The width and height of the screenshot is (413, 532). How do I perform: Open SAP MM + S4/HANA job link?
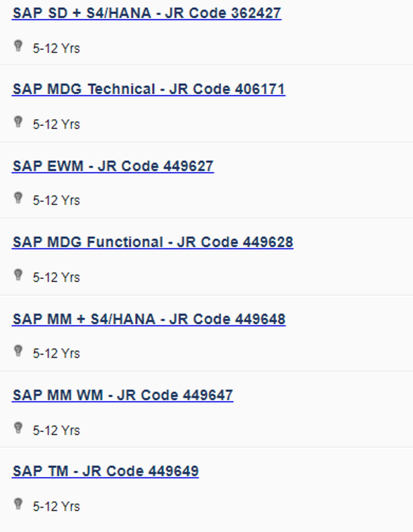pyautogui.click(x=149, y=319)
